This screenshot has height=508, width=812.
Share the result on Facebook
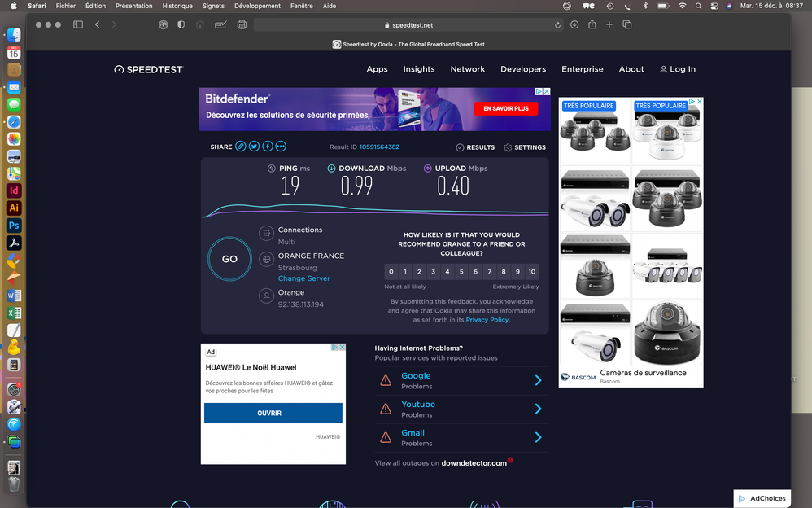(x=267, y=147)
